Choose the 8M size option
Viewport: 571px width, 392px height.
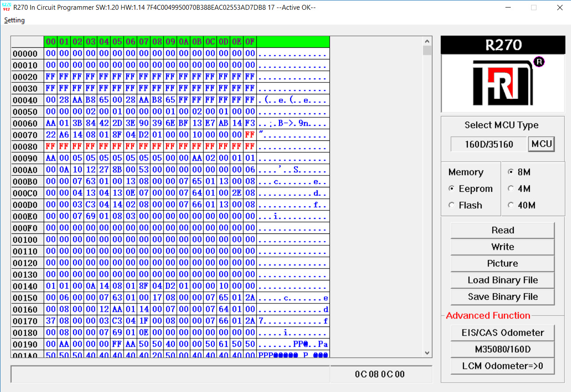pyautogui.click(x=519, y=172)
